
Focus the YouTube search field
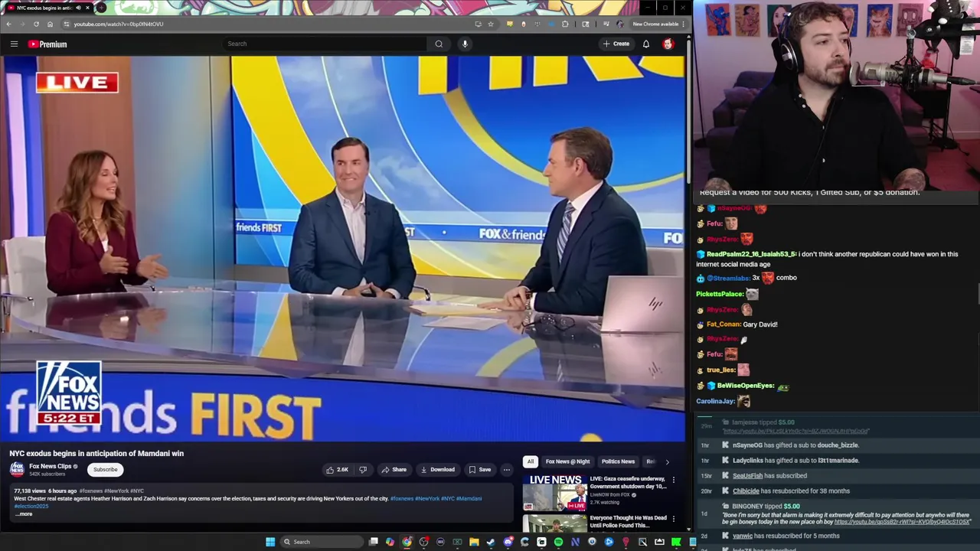coord(325,44)
